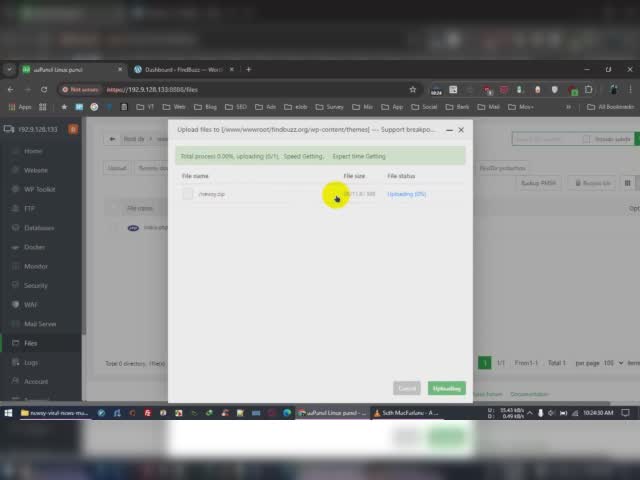Click the browser address bar URL
Viewport: 640px width, 480px height.
click(x=152, y=89)
